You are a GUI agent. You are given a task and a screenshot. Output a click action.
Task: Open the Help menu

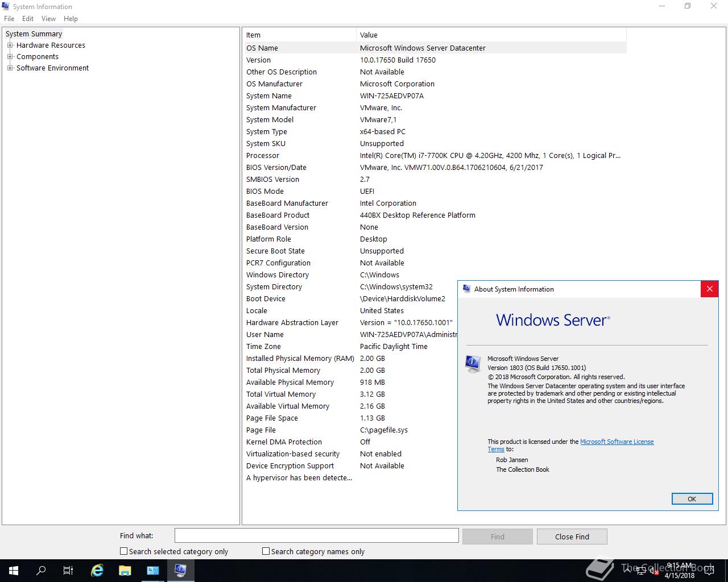(x=71, y=19)
